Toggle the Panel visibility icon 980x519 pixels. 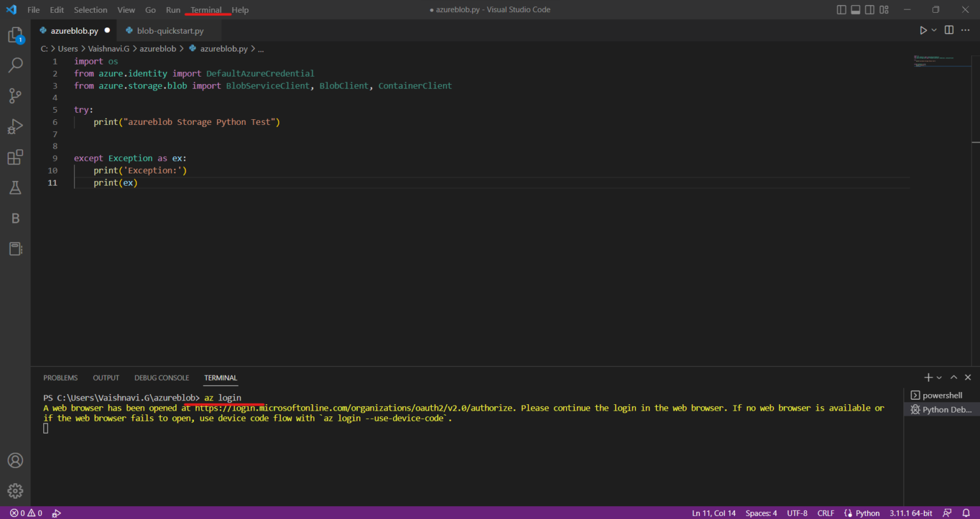[x=855, y=10]
